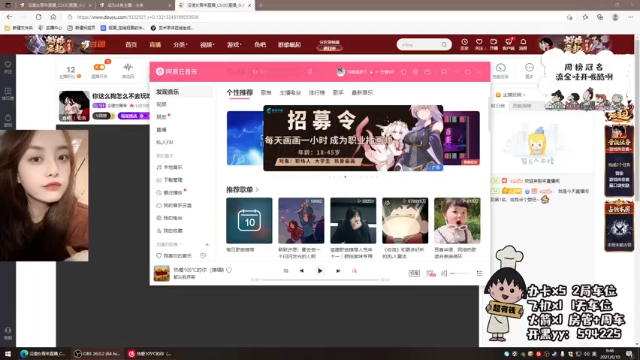
Task: Open 直播 in Douyu navigation
Action: (x=155, y=44)
